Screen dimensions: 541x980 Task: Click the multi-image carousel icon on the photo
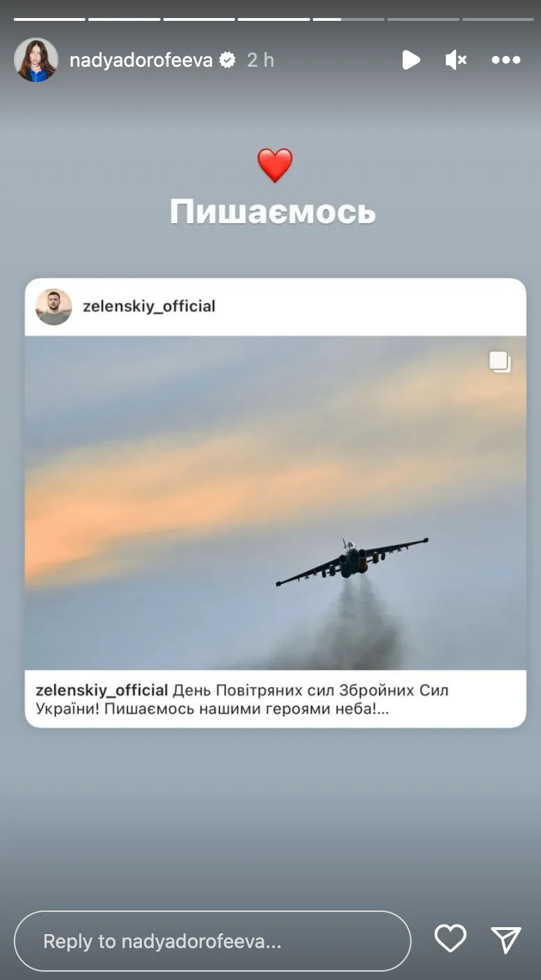point(500,362)
